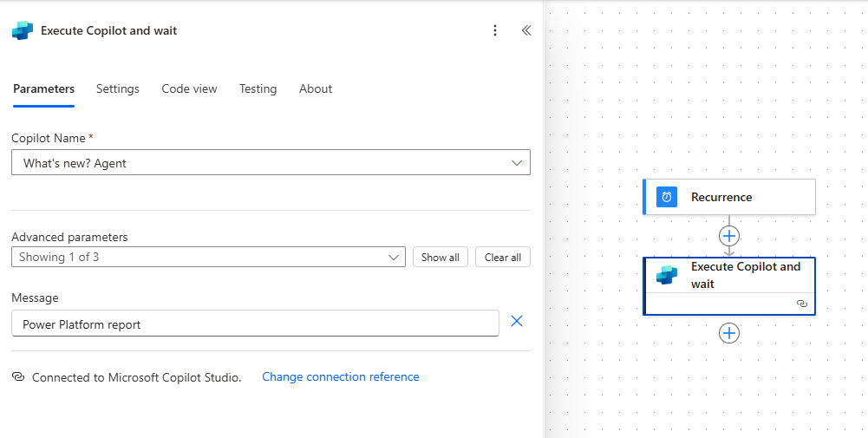This screenshot has width=868, height=438.
Task: Select the Recurrence trigger card
Action: tap(729, 197)
